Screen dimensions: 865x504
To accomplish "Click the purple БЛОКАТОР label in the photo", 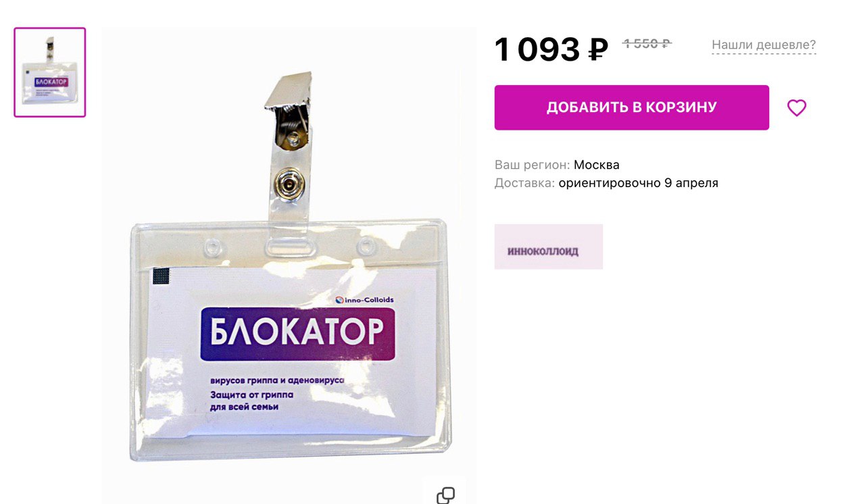I will 297,334.
